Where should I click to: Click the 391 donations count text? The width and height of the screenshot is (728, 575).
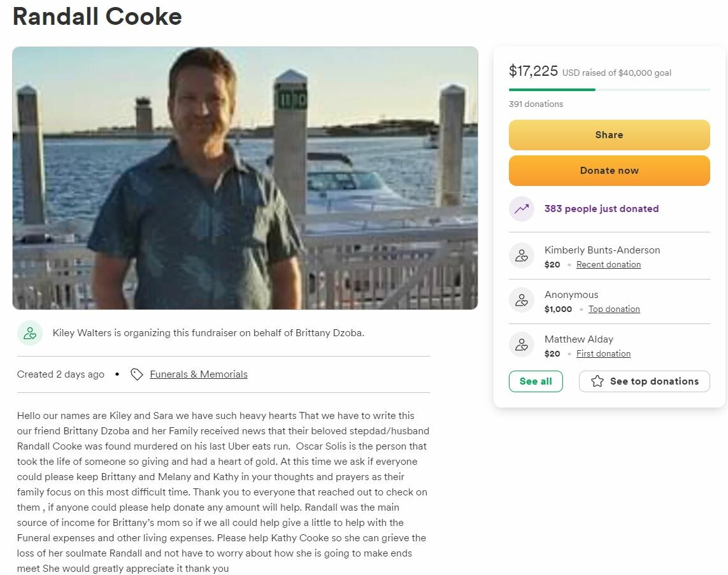(x=536, y=104)
